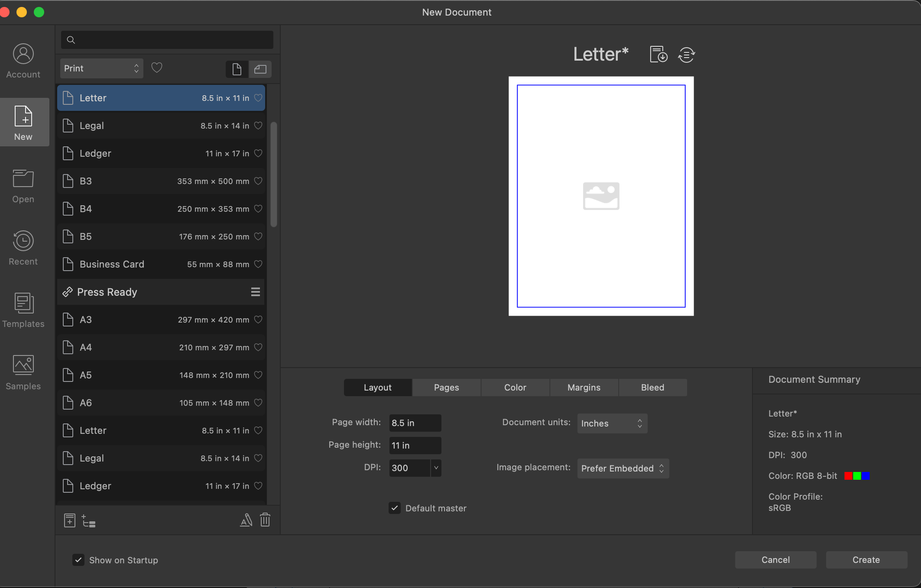Click the create category icon at list bottom
Image resolution: width=921 pixels, height=588 pixels.
(x=88, y=521)
